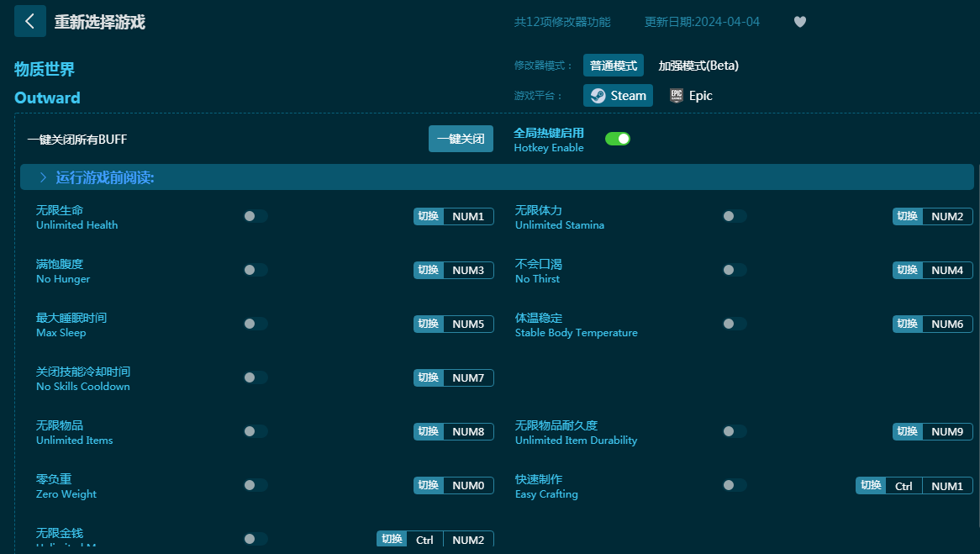Click 切换 button for No Skills Cooldown
This screenshot has height=554, width=980.
(428, 377)
